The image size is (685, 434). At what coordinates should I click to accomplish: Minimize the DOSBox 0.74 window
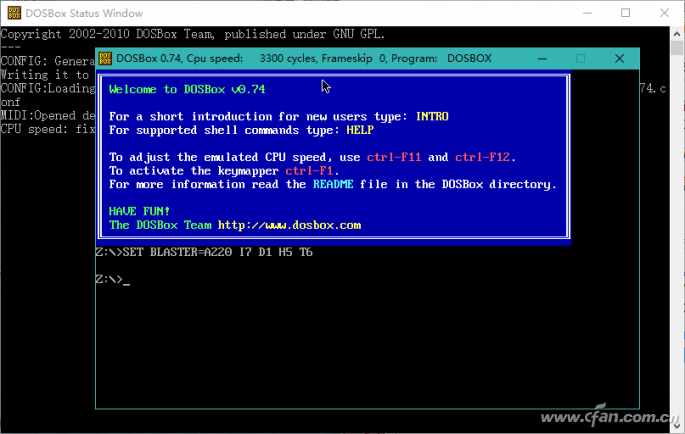542,59
